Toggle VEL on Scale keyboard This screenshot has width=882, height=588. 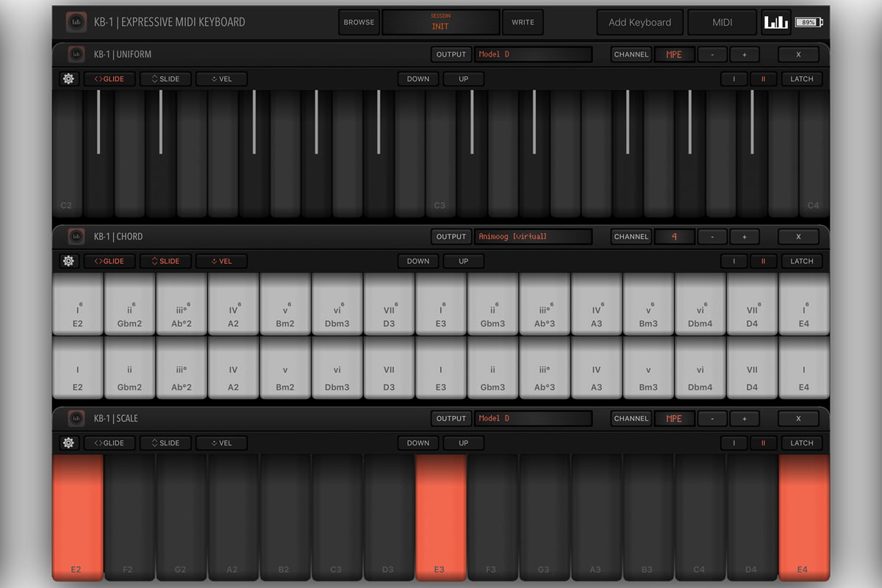(x=221, y=443)
